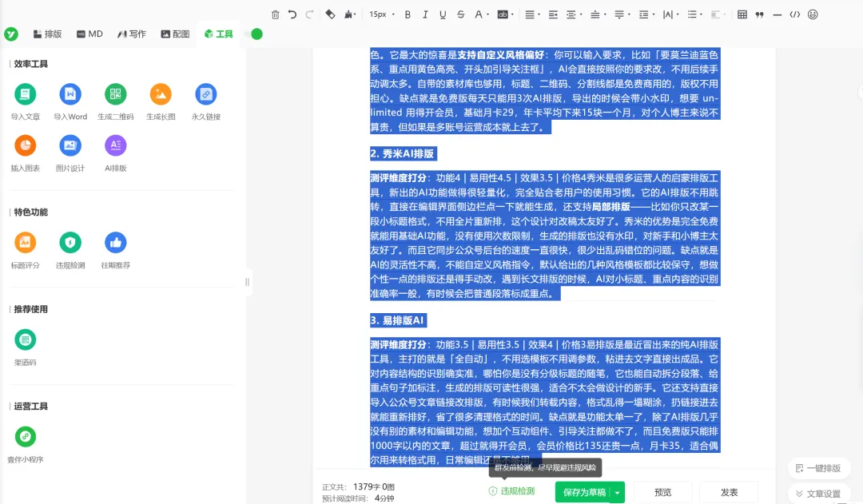Image resolution: width=863 pixels, height=504 pixels.
Task: Click the sidebar collapse handle
Action: coord(247,282)
